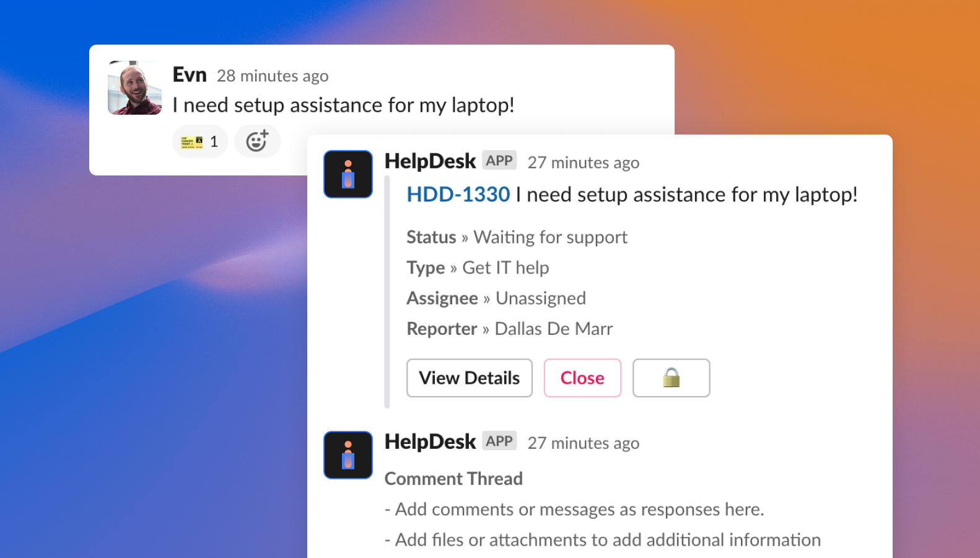Viewport: 980px width, 558px height.
Task: Open the Evn sender name
Action: tap(190, 75)
